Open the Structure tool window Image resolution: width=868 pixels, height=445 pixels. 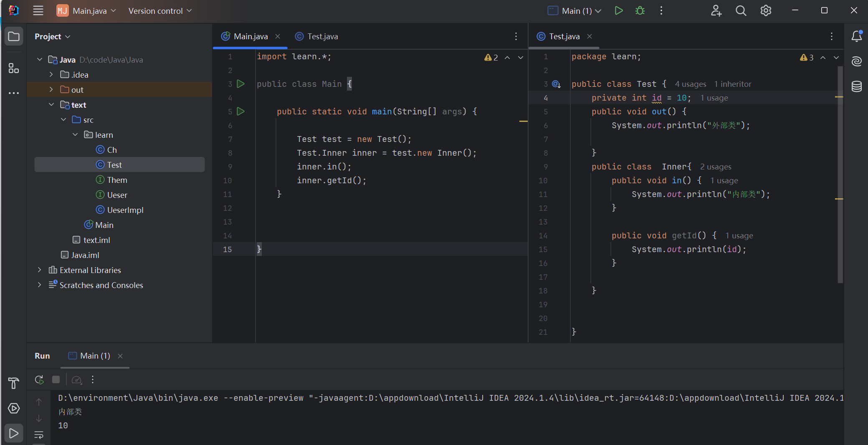tap(14, 68)
